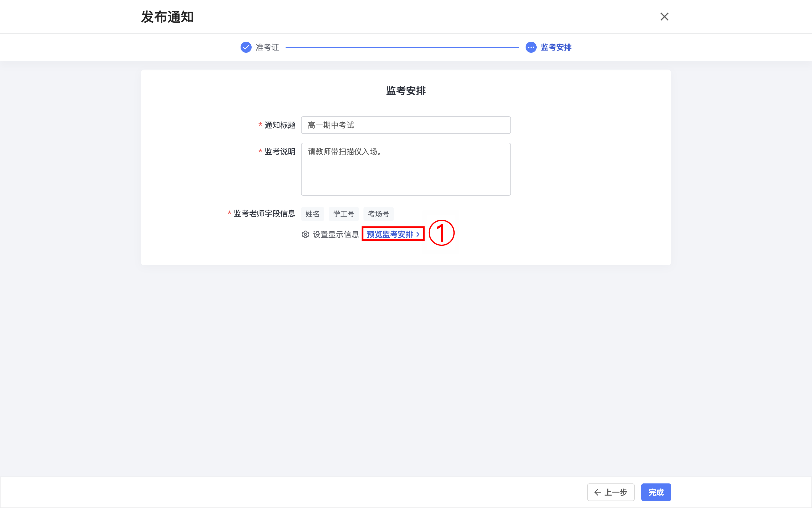
Task: Click the 监考安排 step ellipsis icon
Action: [x=531, y=47]
